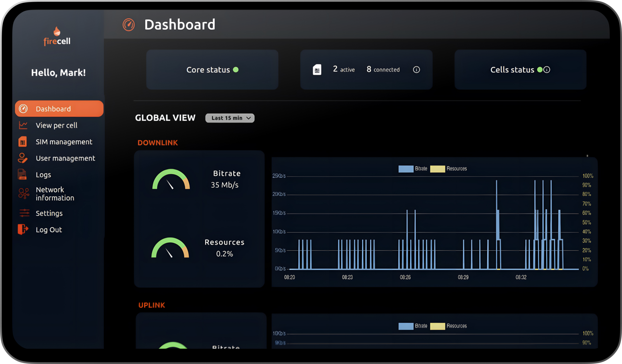The image size is (622, 364).
Task: Open the Dashboard via its gauge icon
Action: [23, 108]
